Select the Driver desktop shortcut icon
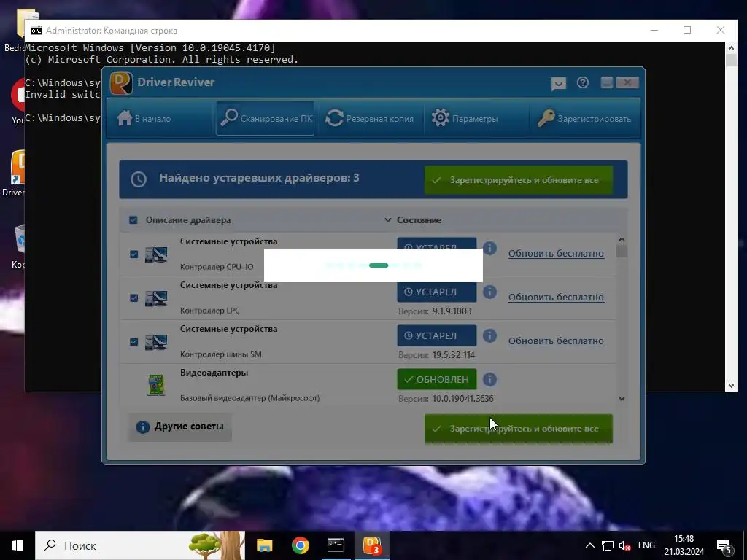This screenshot has height=560, width=747. click(x=18, y=173)
